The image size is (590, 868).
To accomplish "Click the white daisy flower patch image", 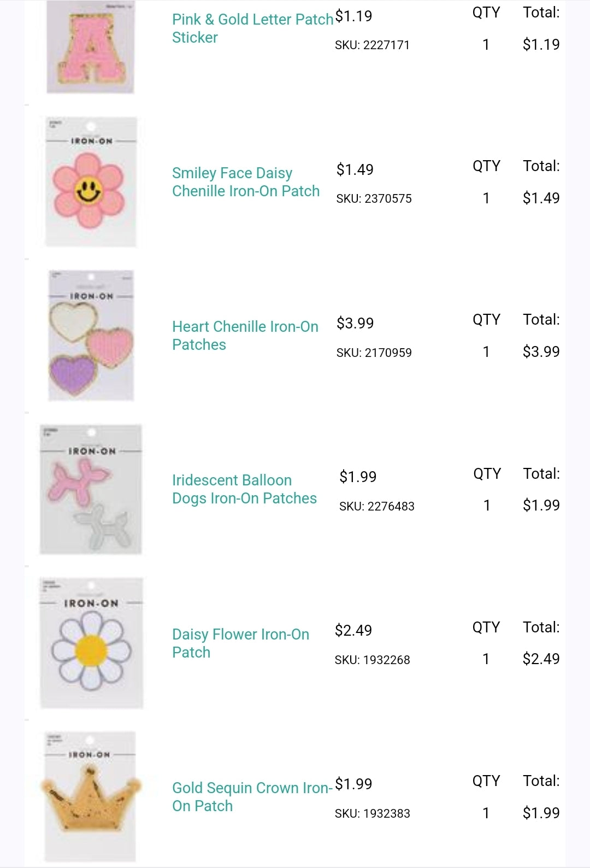I will click(91, 643).
